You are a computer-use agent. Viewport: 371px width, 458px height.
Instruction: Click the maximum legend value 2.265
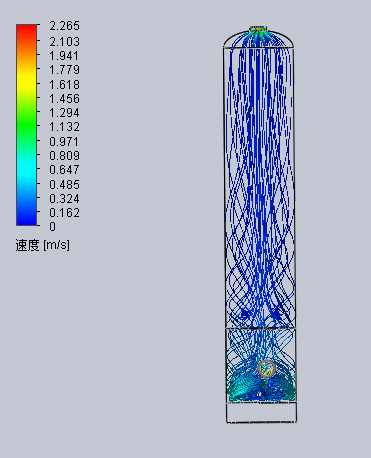click(64, 26)
